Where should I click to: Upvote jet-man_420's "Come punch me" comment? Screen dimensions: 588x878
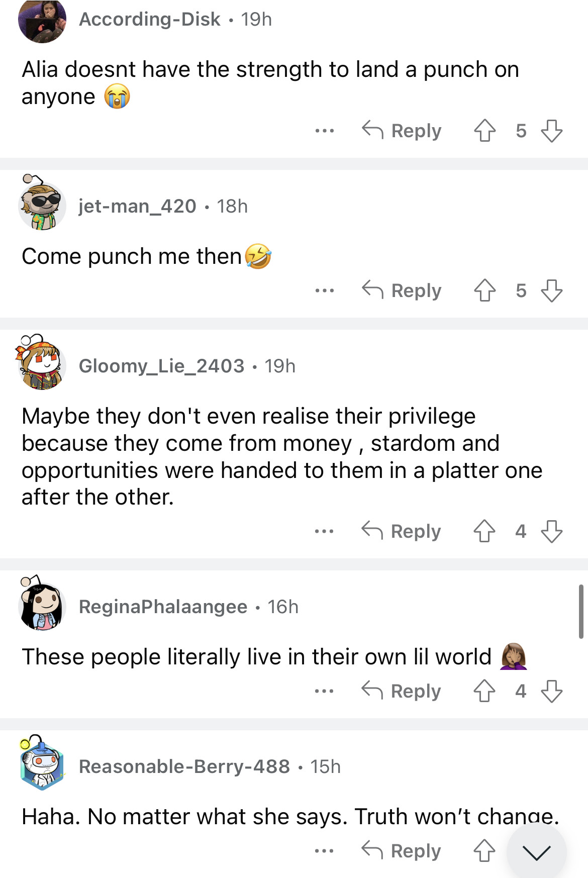pyautogui.click(x=484, y=290)
